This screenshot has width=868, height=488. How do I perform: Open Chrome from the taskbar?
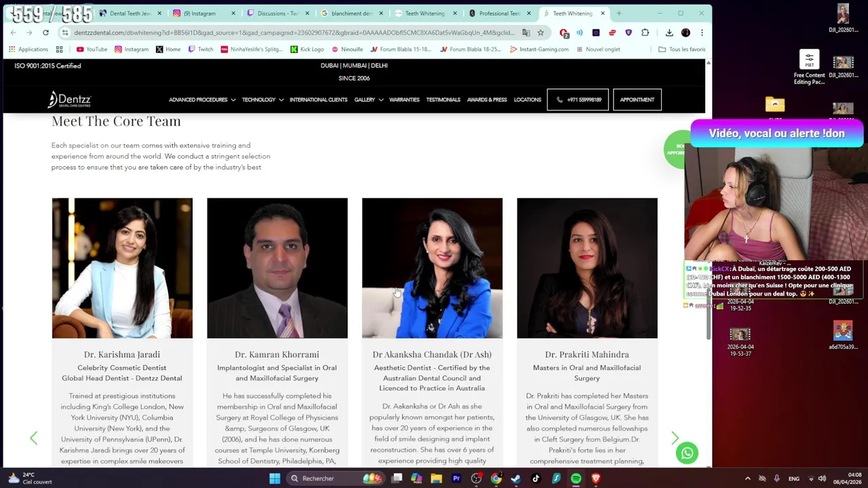point(496,479)
